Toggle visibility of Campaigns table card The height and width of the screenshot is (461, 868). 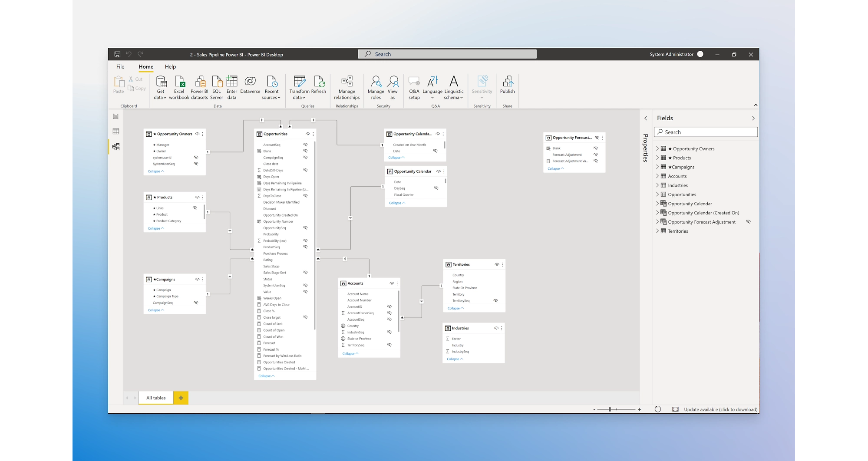(197, 280)
